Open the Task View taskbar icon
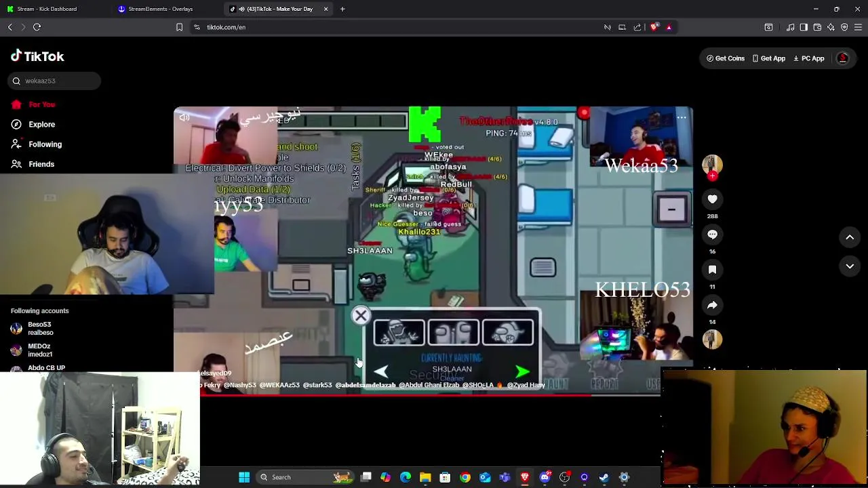The width and height of the screenshot is (868, 488). click(x=366, y=477)
